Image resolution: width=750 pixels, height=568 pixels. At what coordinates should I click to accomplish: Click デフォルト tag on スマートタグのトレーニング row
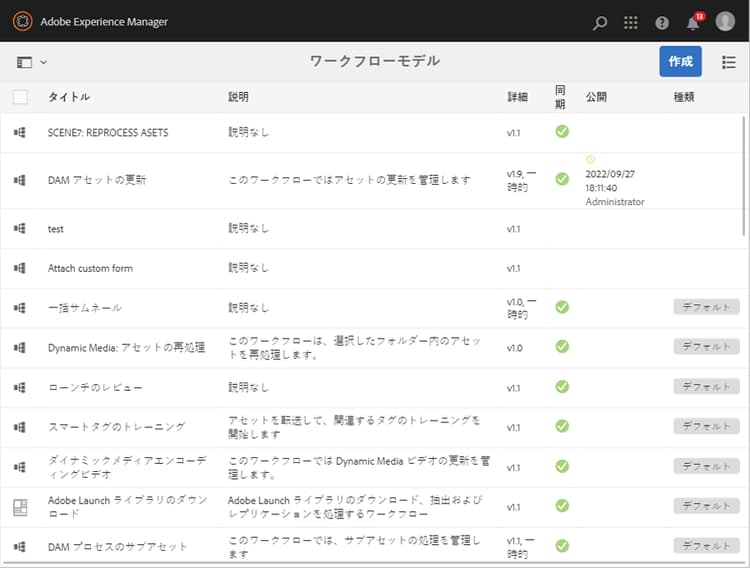pyautogui.click(x=706, y=426)
